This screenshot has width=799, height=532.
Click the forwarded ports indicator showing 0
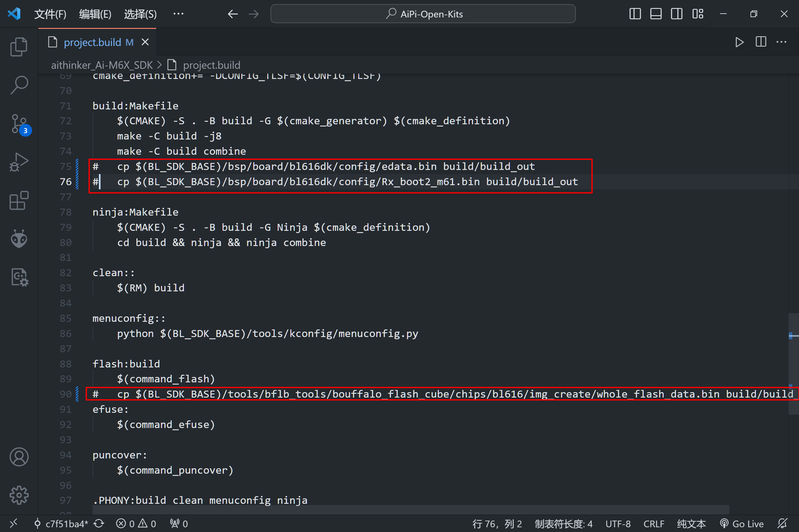pos(179,523)
